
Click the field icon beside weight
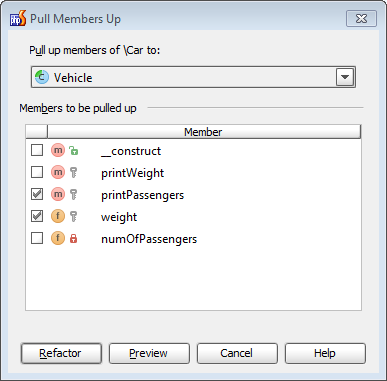click(x=58, y=216)
